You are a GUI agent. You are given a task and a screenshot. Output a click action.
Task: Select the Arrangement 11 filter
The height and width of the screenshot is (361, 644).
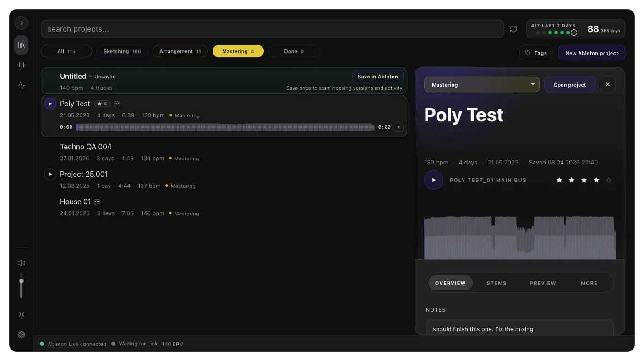click(x=180, y=51)
